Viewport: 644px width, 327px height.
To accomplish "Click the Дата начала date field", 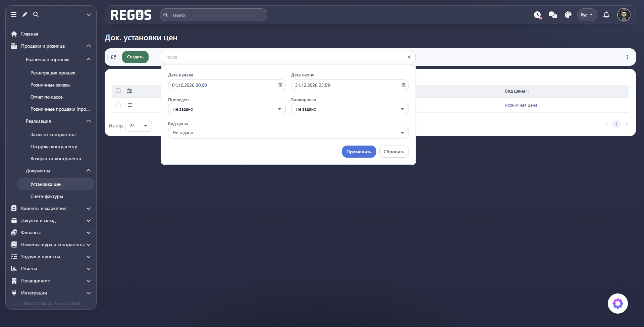I will pos(227,85).
